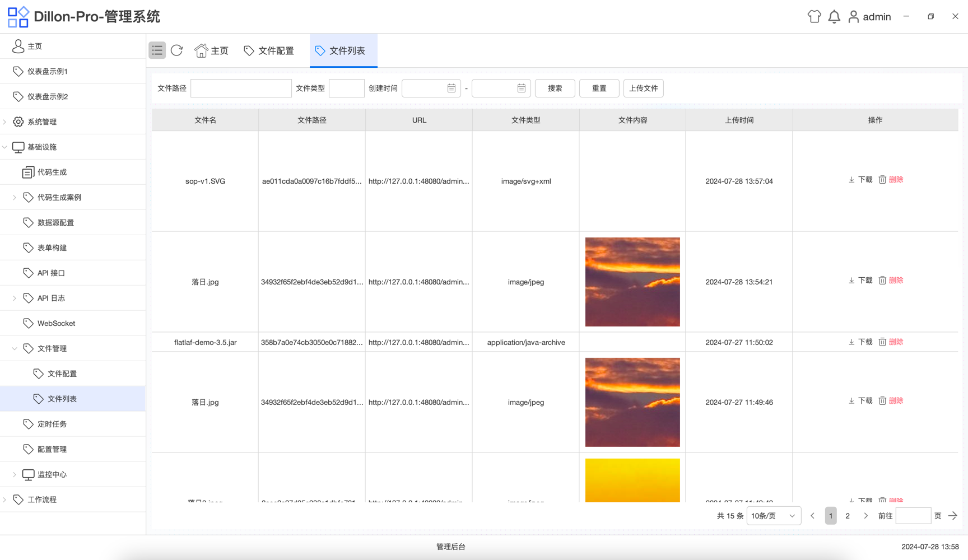Screen dimensions: 968x560
Task: Collapse the 基础设施 tree node
Action: coord(5,147)
